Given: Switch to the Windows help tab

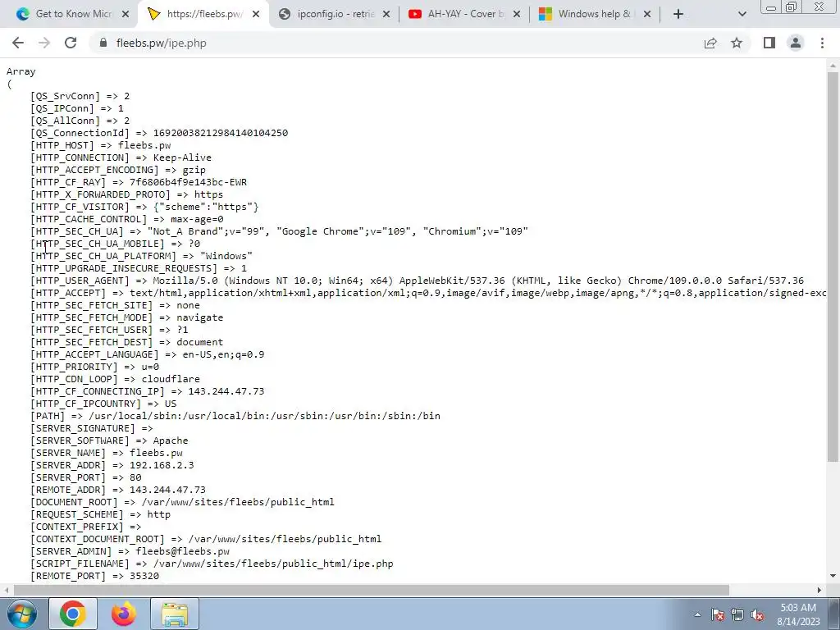Looking at the screenshot, I should [x=596, y=14].
